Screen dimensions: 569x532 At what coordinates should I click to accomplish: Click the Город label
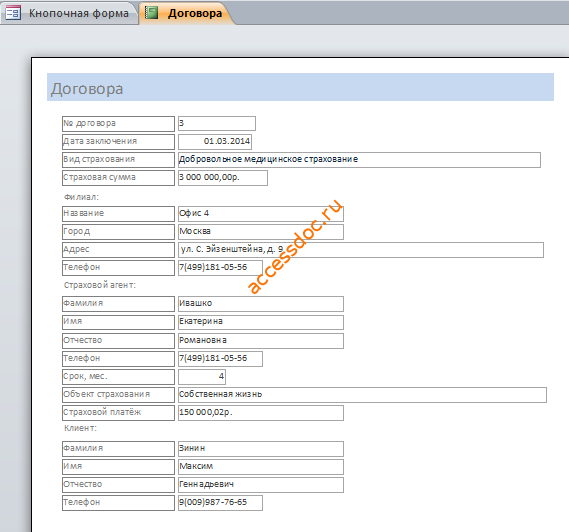coord(118,232)
